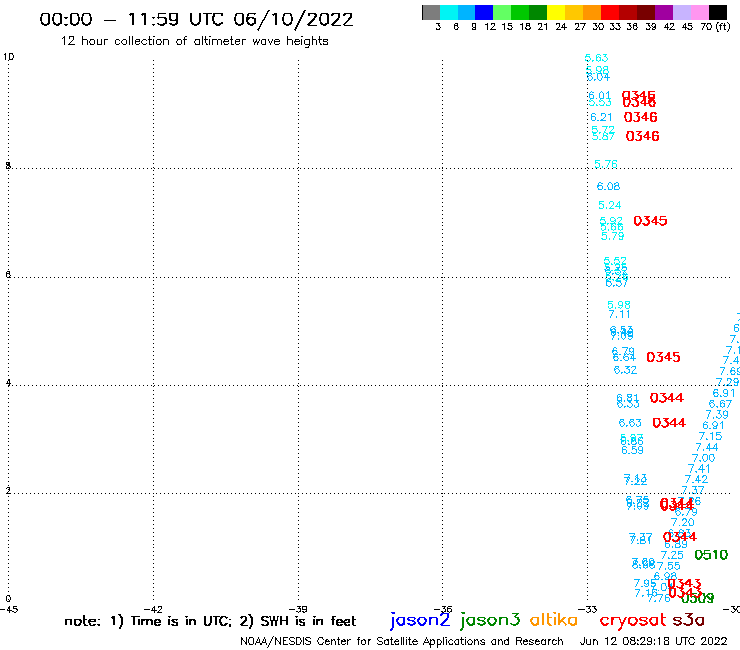The height and width of the screenshot is (650, 740).
Task: Click the '-39' longitude axis label
Action: coord(298,609)
